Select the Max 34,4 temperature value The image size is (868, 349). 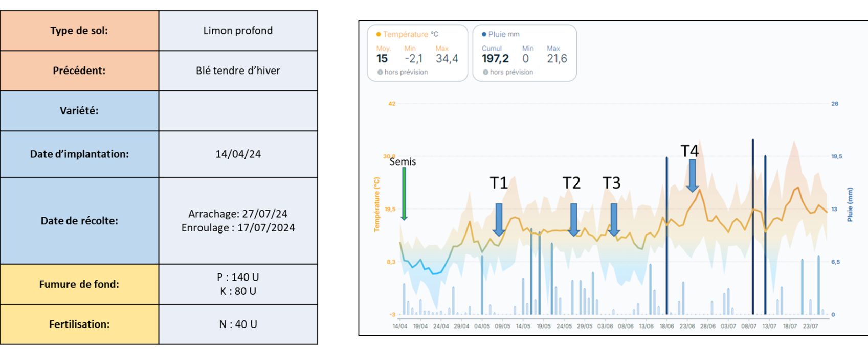click(x=447, y=59)
